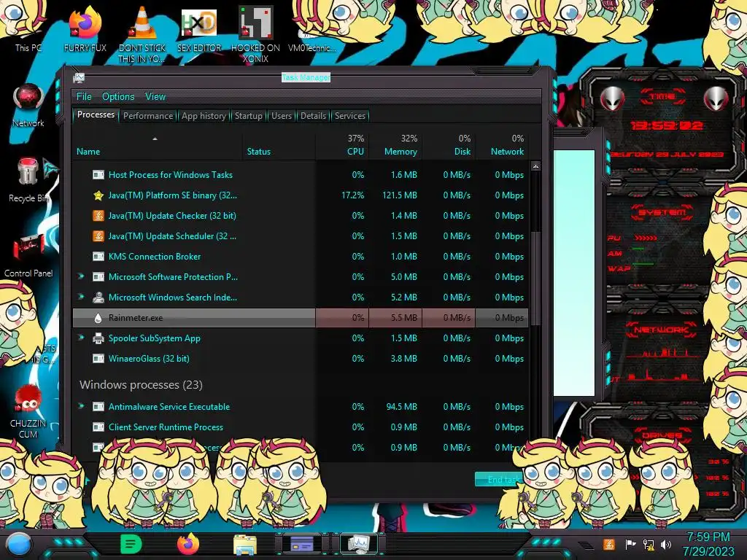The height and width of the screenshot is (560, 747).
Task: Select the Client Server Runtime Process row
Action: click(x=301, y=427)
